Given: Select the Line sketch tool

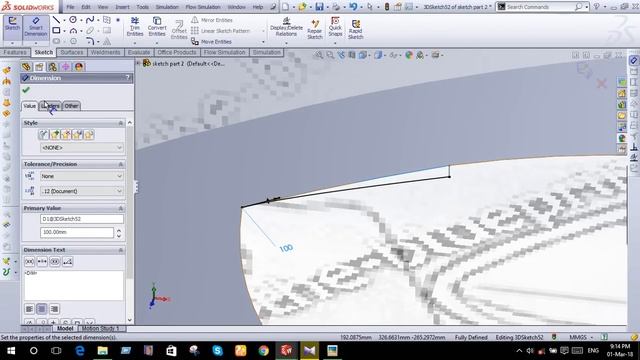Looking at the screenshot, I should (56, 20).
